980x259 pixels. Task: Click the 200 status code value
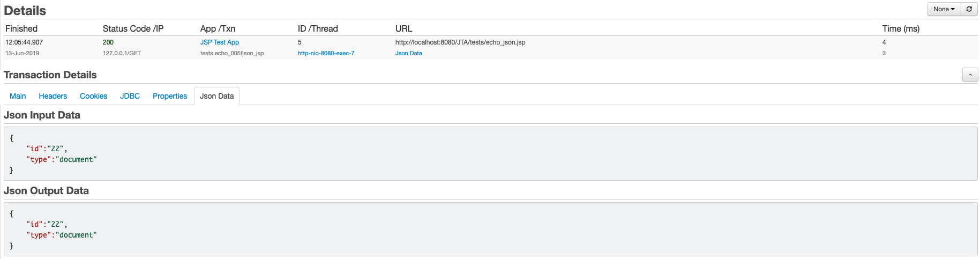108,42
